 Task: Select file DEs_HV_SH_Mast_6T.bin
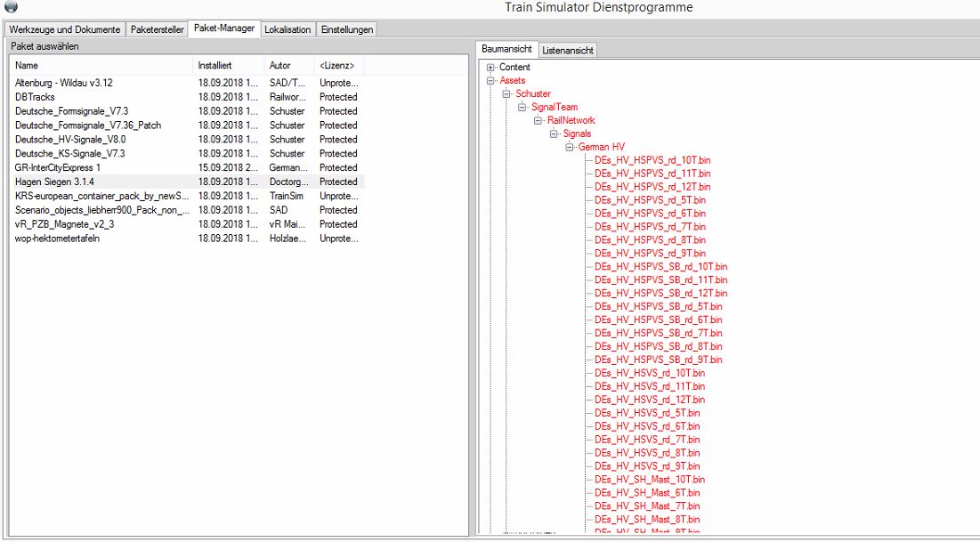coord(647,493)
